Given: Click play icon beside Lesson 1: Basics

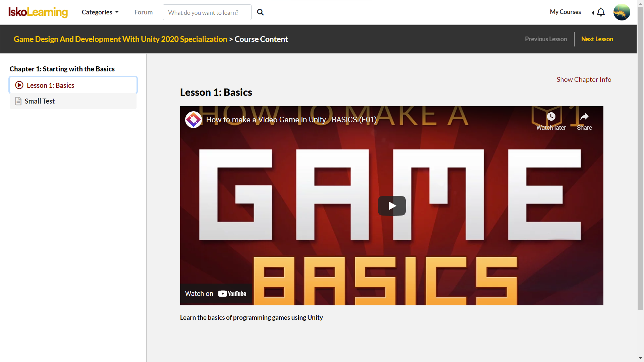Looking at the screenshot, I should (x=19, y=85).
